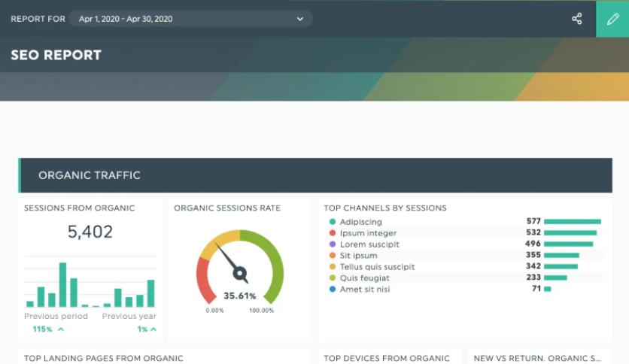Click the 355 sessions value
The width and height of the screenshot is (629, 364).
tap(533, 254)
